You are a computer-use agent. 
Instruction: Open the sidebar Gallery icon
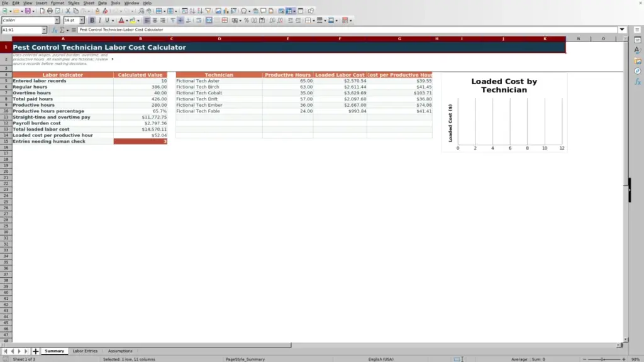638,61
